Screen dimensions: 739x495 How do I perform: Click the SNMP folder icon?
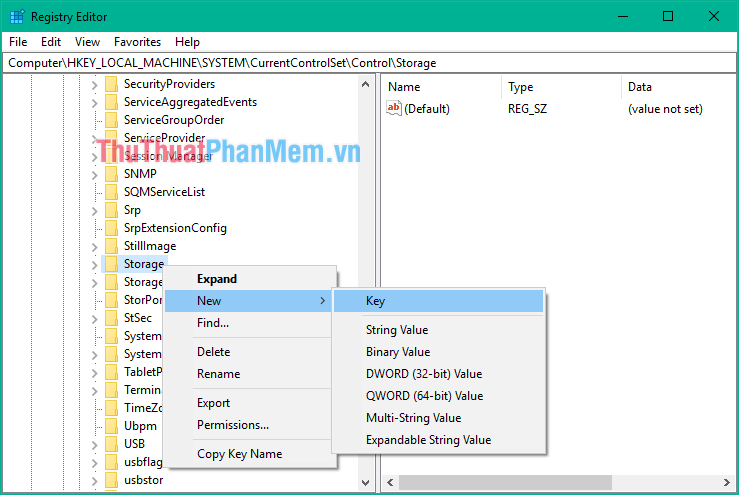pyautogui.click(x=112, y=174)
